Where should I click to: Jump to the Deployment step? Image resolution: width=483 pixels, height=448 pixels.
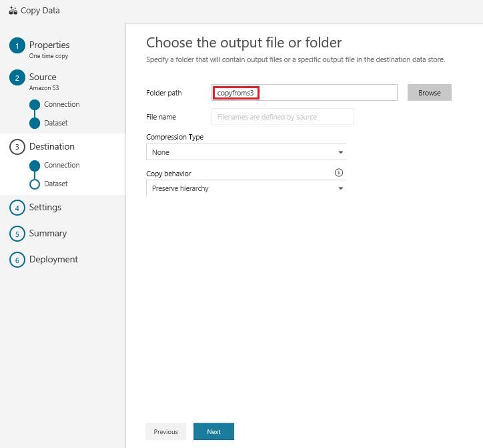click(x=53, y=260)
